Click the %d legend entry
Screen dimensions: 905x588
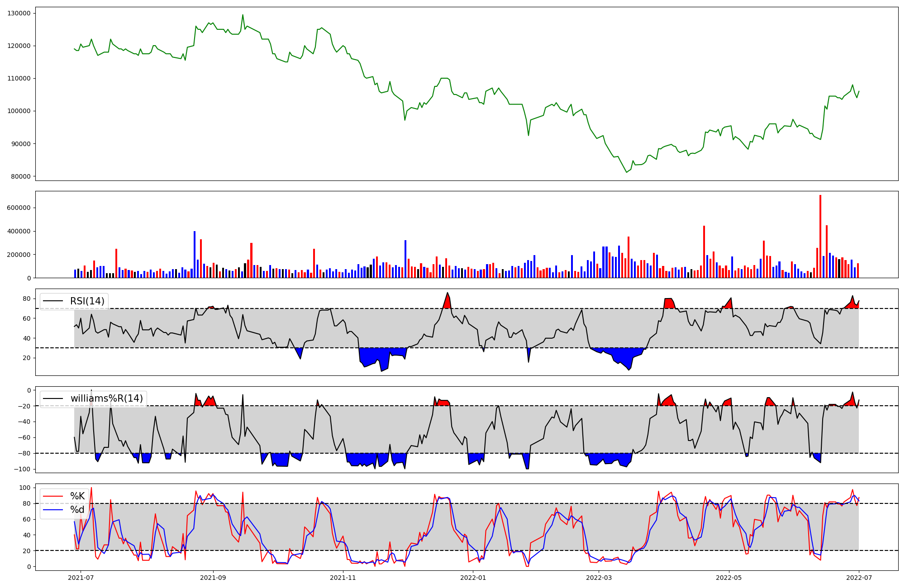tap(77, 510)
